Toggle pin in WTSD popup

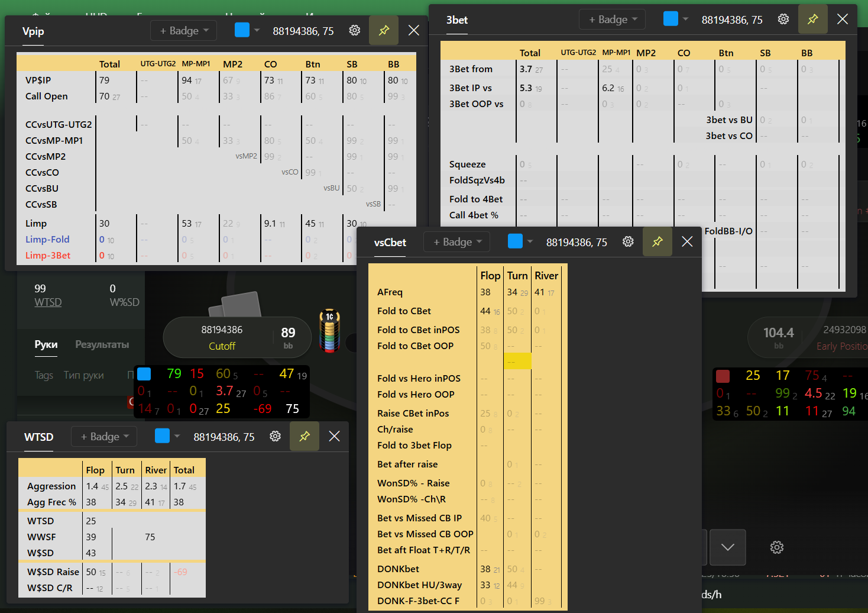305,436
